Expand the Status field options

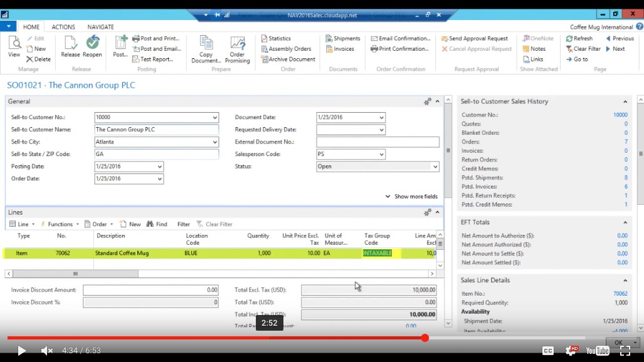435,166
